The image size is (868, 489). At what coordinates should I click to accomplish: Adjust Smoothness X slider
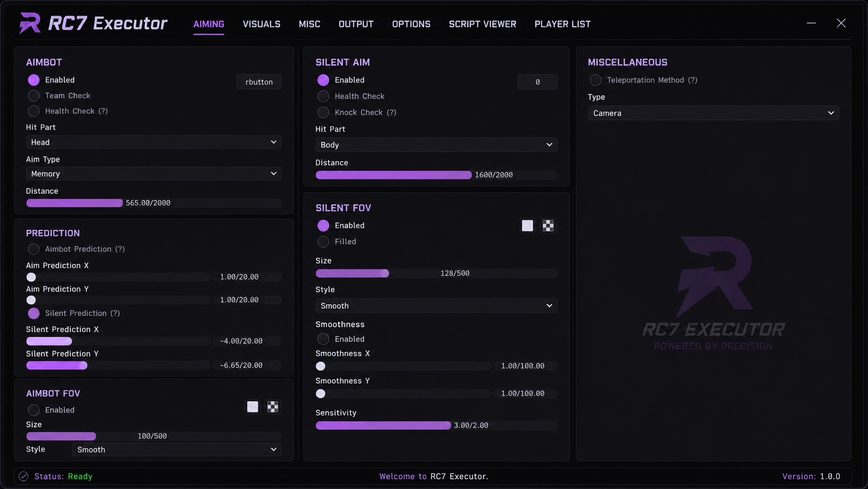click(403, 366)
